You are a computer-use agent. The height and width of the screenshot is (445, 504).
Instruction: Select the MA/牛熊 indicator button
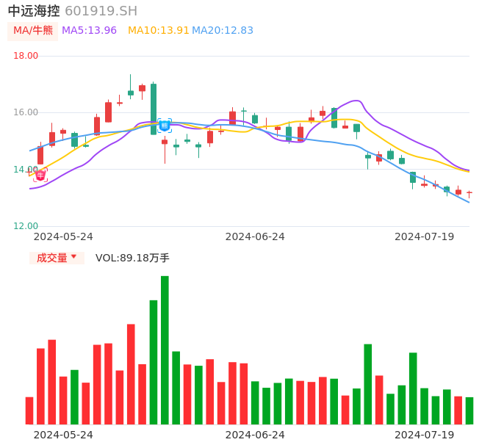click(33, 31)
